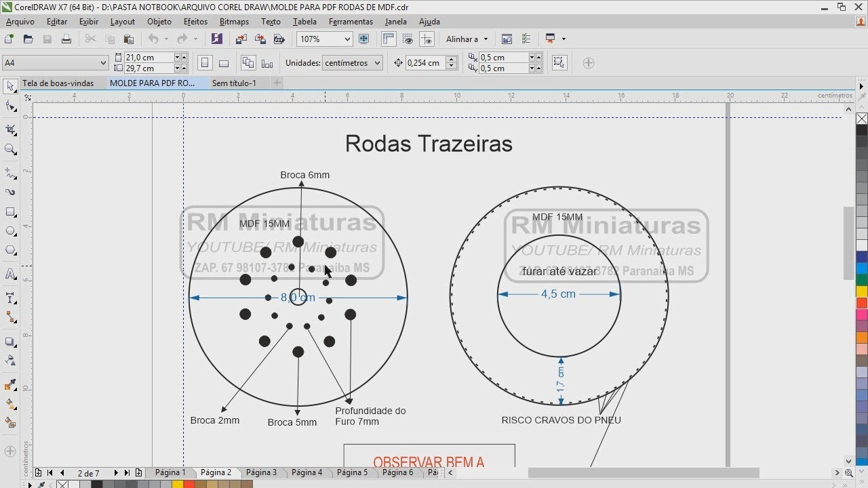Set page orientation to landscape
This screenshot has height=488, width=868.
(x=224, y=63)
